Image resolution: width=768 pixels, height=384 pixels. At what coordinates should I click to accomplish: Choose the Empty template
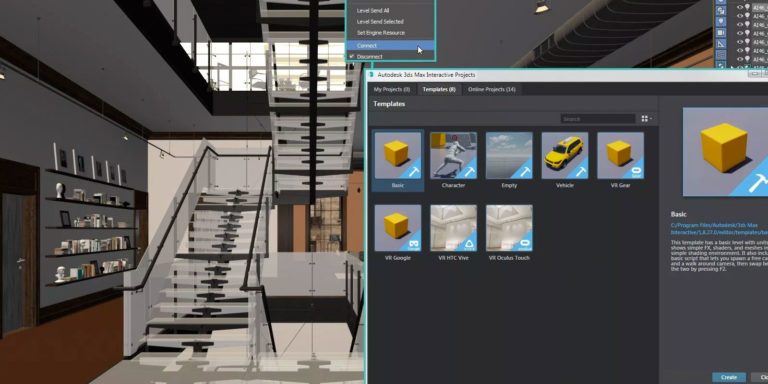coord(509,155)
